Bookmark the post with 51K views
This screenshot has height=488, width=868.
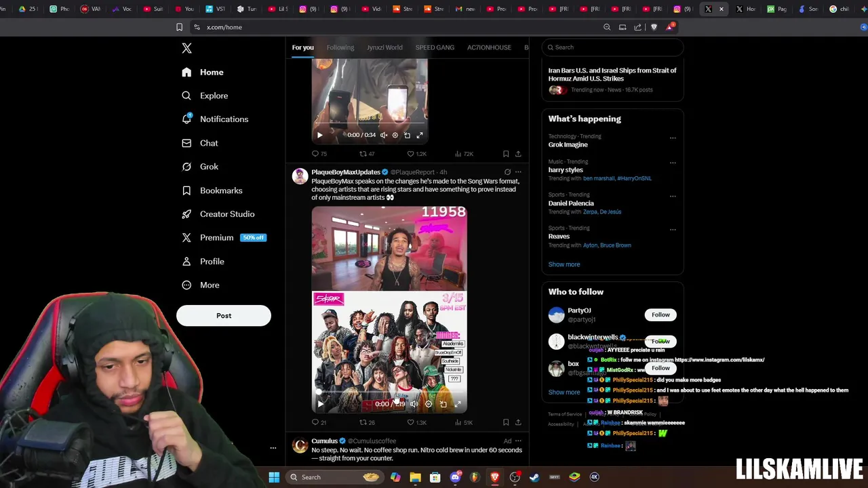[x=506, y=422]
